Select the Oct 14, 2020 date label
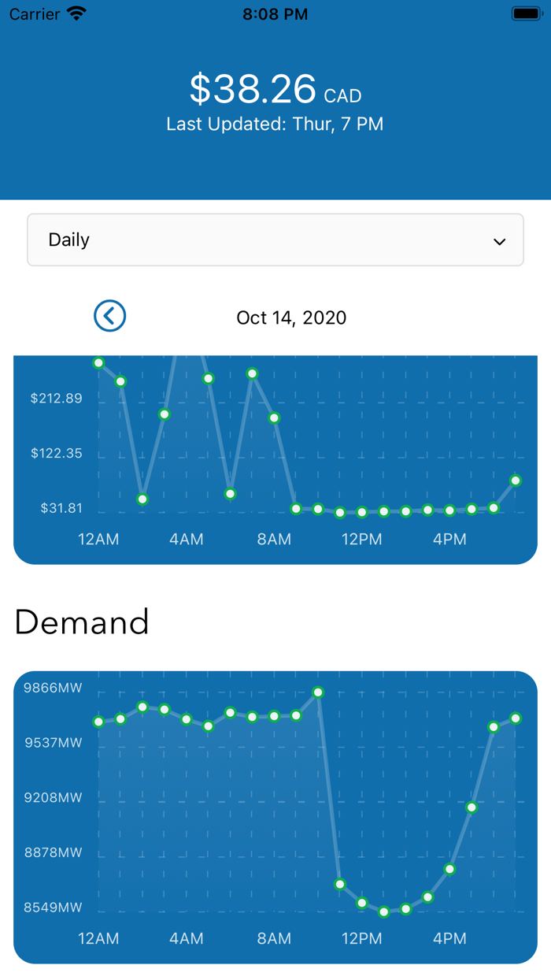Screen dimensions: 551x980 tap(291, 317)
